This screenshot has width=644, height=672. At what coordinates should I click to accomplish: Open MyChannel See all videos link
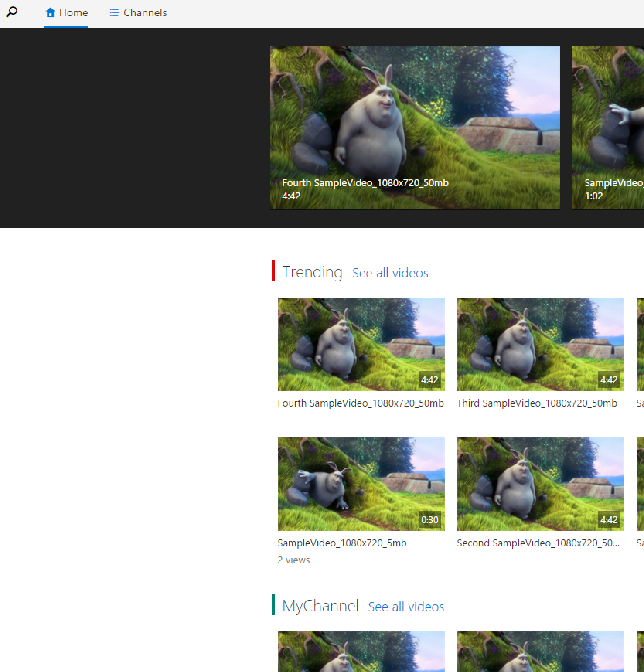[x=406, y=607]
